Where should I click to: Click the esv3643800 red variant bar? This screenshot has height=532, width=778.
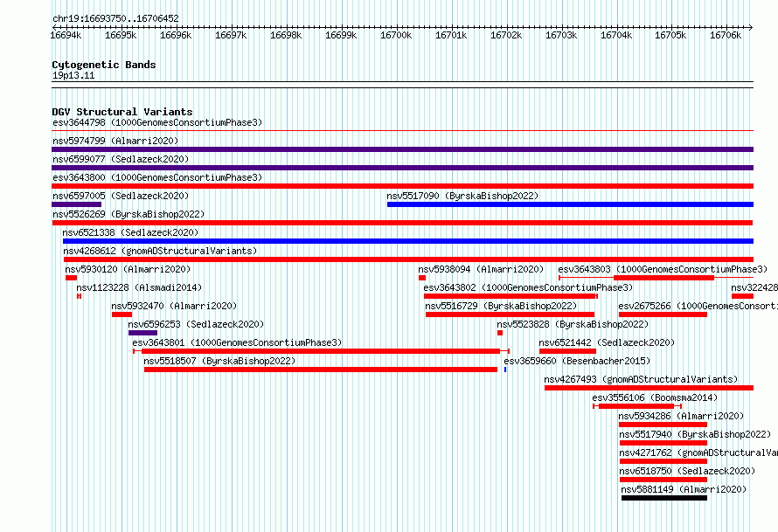click(402, 186)
